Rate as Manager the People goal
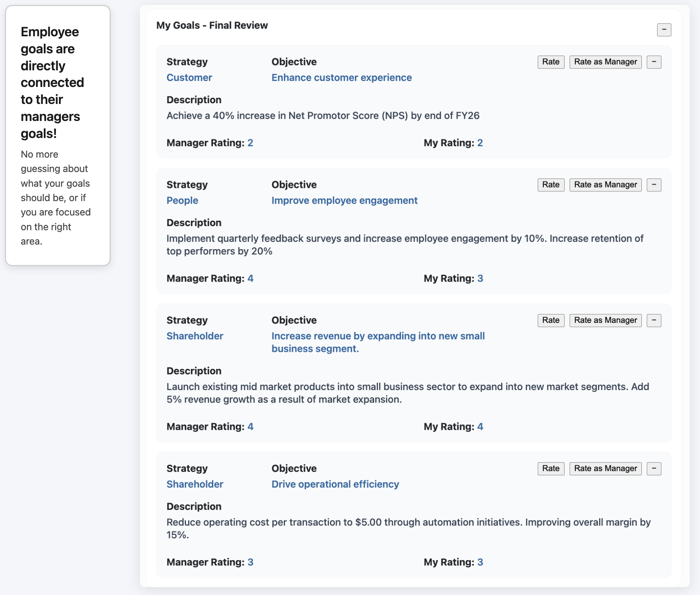Image resolution: width=700 pixels, height=595 pixels. click(605, 185)
